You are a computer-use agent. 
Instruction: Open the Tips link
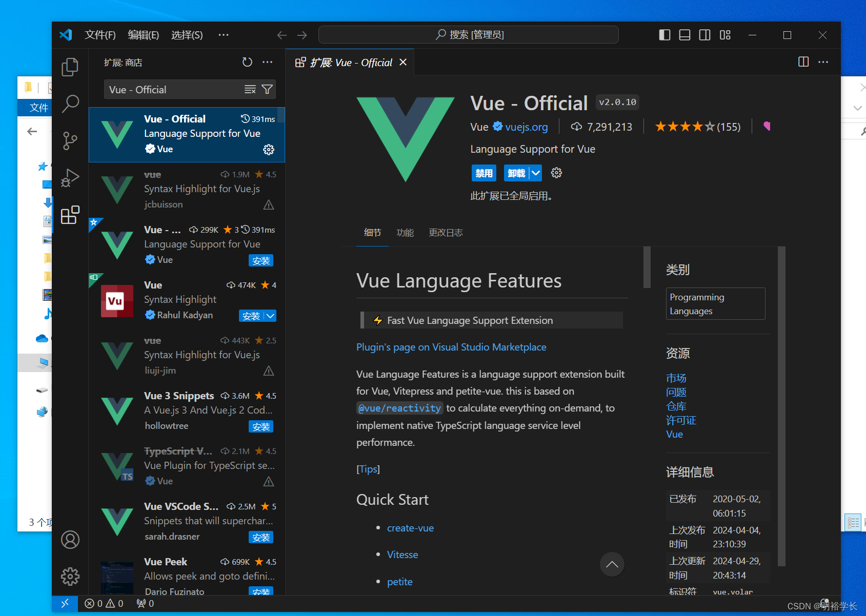[368, 469]
